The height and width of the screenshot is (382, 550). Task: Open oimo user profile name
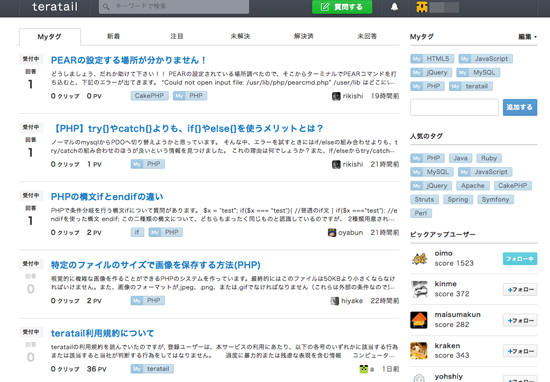(x=443, y=253)
